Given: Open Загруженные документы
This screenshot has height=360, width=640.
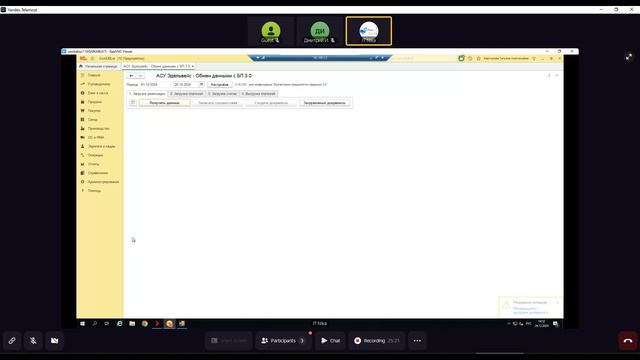Looking at the screenshot, I should tap(324, 103).
